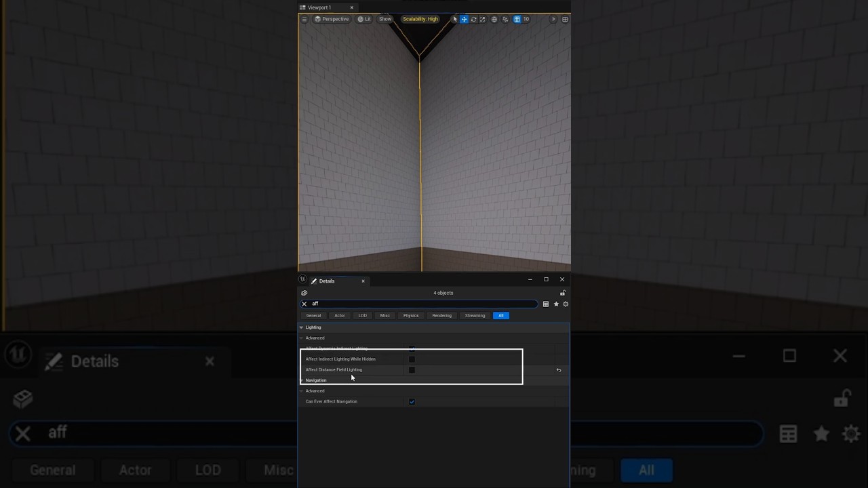Activate the rotate tool
This screenshot has height=488, width=868.
pyautogui.click(x=473, y=19)
